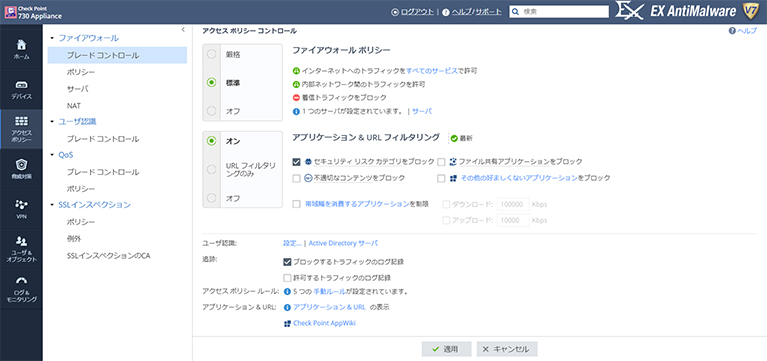The image size is (767, 361).
Task: Open the ホーム sidebar icon
Action: tap(21, 44)
